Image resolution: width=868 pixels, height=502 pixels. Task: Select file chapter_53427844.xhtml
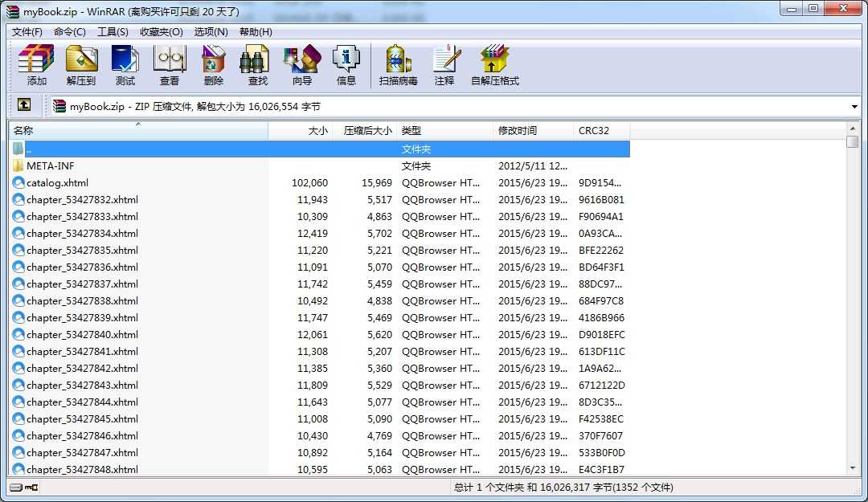point(83,402)
